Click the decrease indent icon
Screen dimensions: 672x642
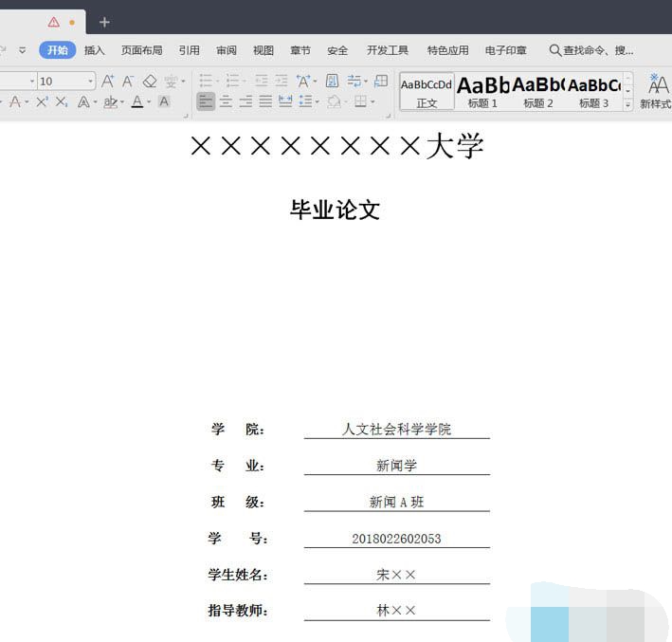(x=261, y=82)
